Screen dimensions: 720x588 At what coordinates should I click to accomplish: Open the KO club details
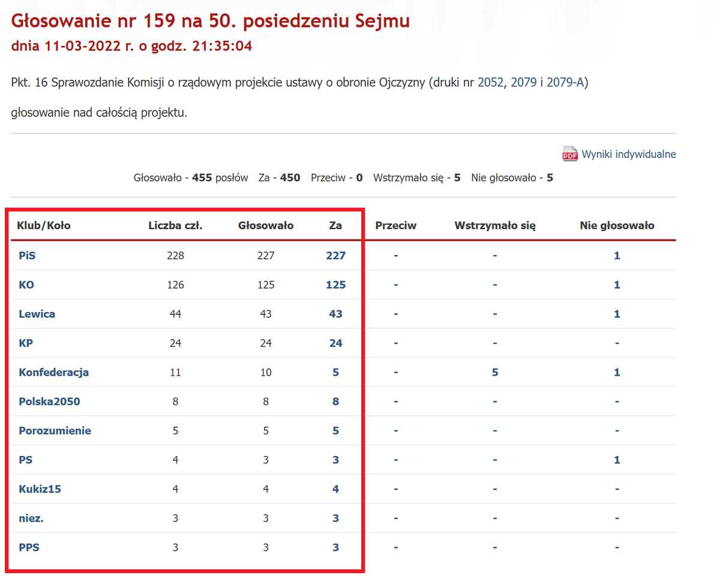click(26, 284)
